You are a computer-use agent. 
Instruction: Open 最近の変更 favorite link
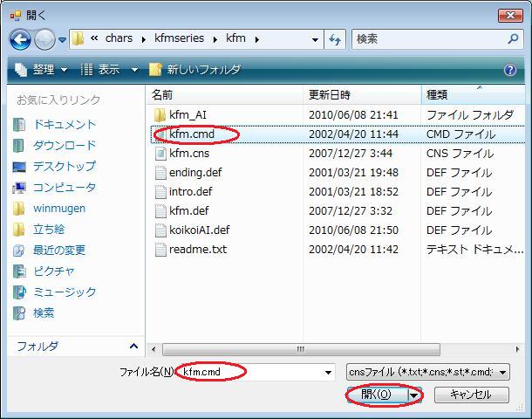(59, 251)
